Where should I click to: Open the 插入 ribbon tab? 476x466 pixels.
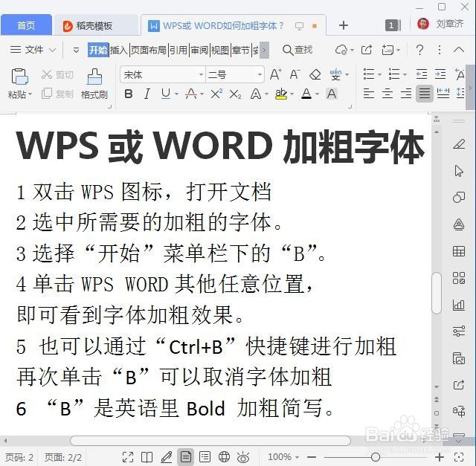(119, 50)
